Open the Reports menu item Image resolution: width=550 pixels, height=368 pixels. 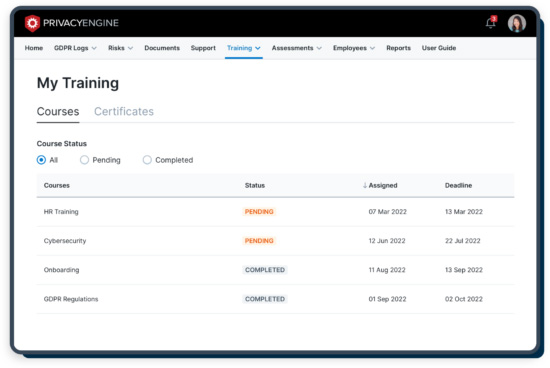click(398, 48)
